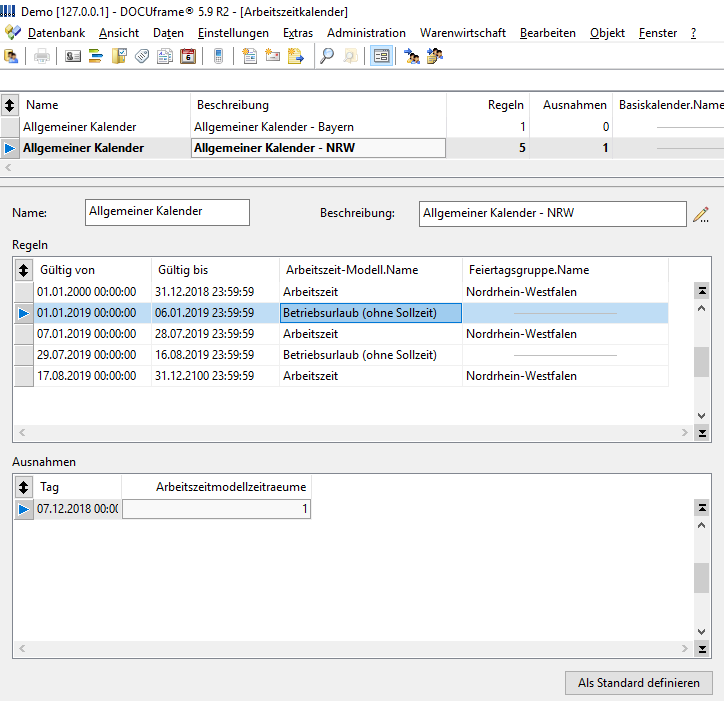Select rule starting 07.01.2019 00:00:00

click(341, 334)
